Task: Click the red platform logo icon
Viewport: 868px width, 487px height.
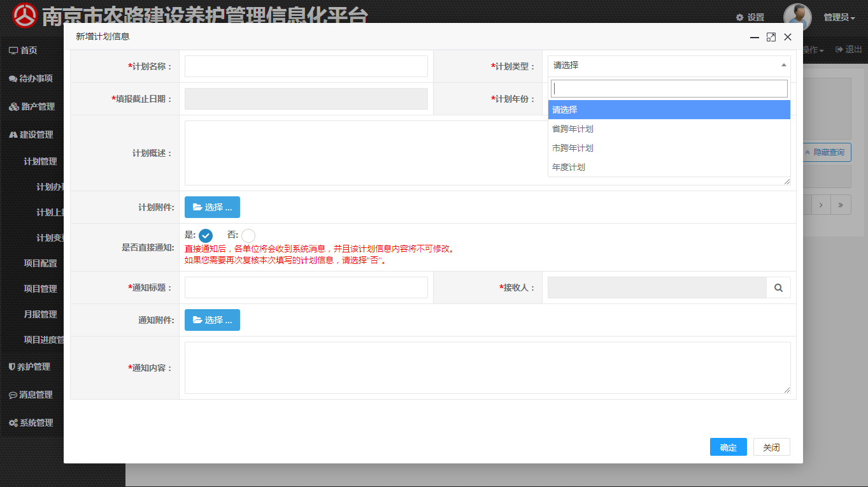Action: pyautogui.click(x=25, y=15)
